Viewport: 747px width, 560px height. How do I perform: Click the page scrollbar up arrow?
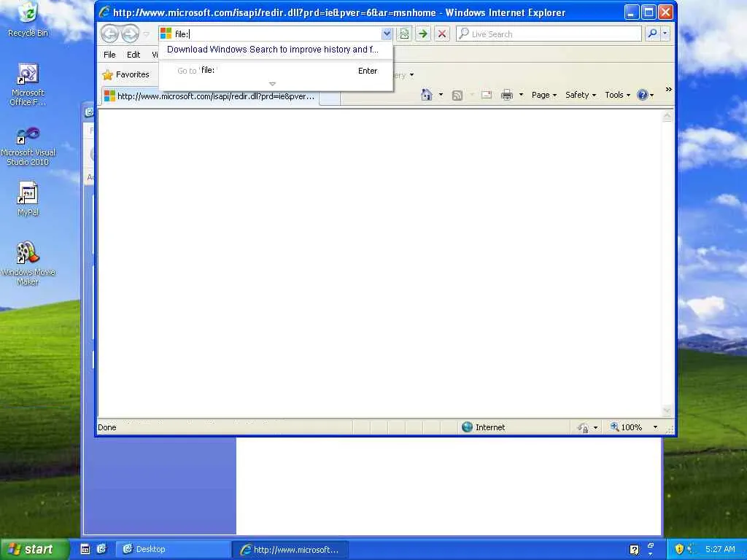(x=667, y=116)
